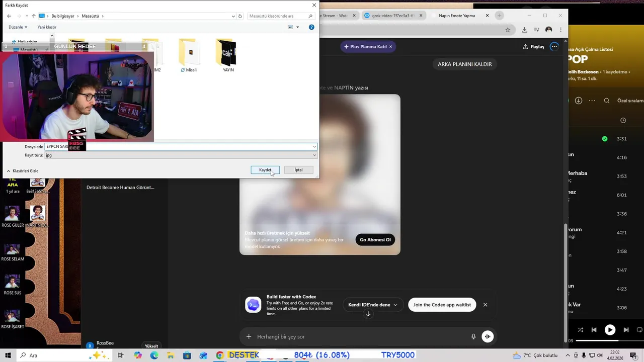Screen dimensions: 644x362
Task: Skip to next Spotify track
Action: point(626,330)
